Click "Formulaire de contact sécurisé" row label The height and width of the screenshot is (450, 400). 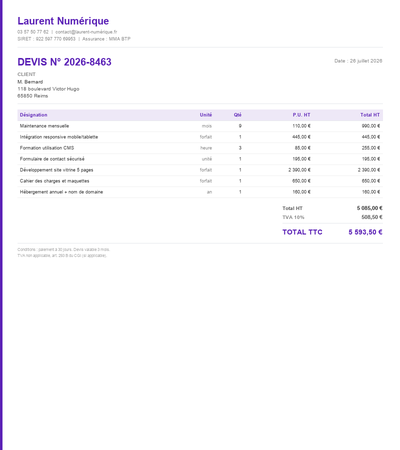click(52, 159)
